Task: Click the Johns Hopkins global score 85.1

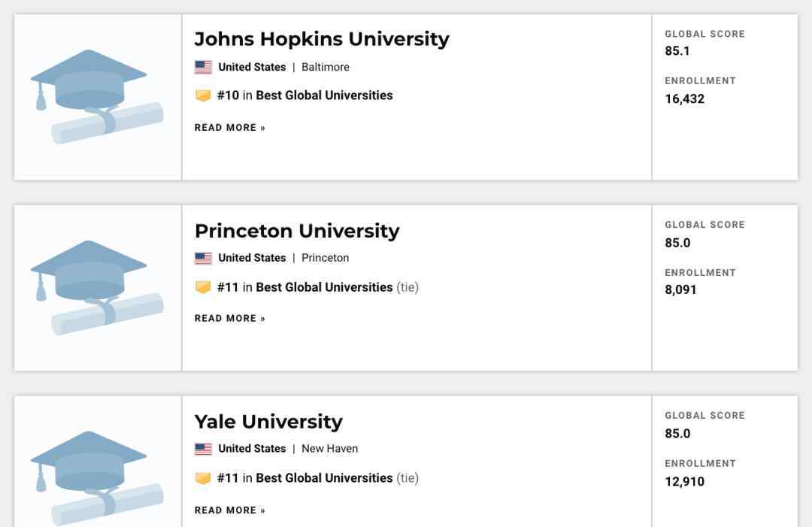Action: [x=677, y=50]
